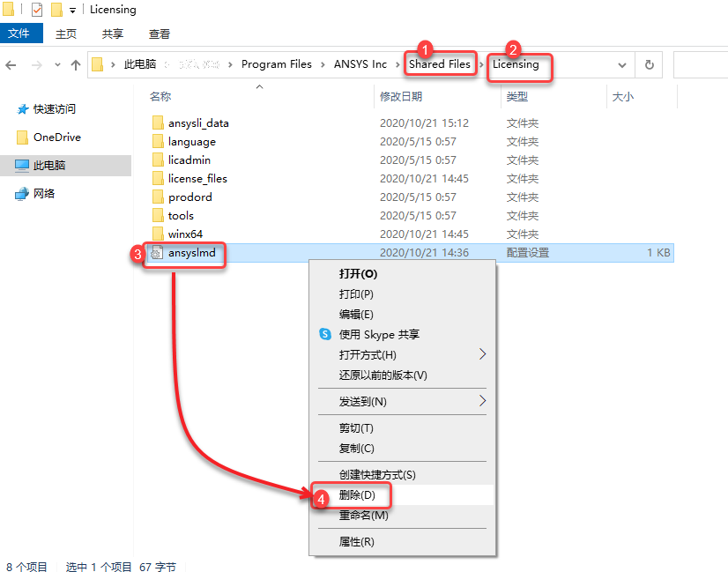Choose 复制(C) from context menu

coord(402,448)
